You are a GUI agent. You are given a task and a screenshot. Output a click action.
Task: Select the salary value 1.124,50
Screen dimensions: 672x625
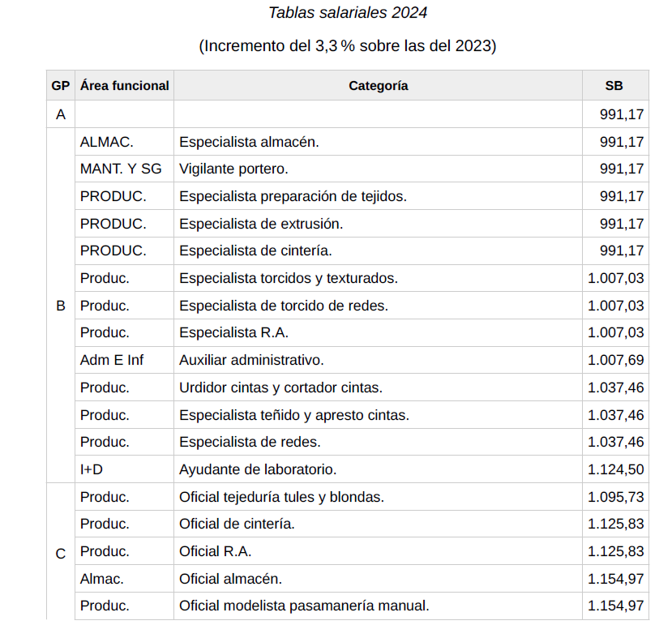coord(616,469)
